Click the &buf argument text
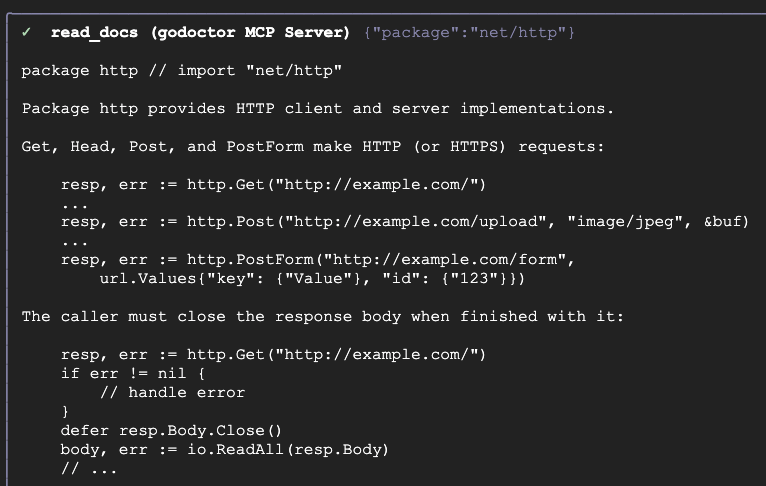Screen dimensions: 766x486 pyautogui.click(x=726, y=221)
